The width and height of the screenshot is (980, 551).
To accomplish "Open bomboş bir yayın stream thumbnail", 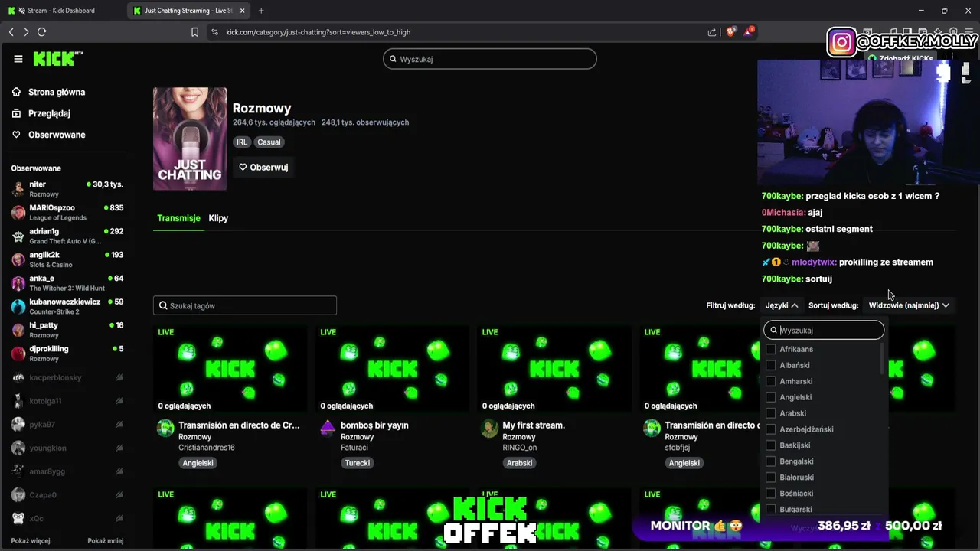I will 392,369.
